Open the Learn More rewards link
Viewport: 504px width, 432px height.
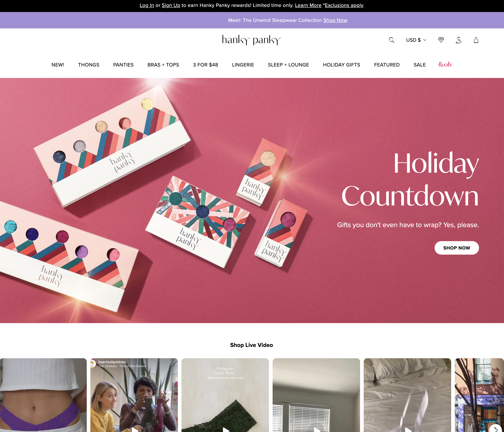click(308, 5)
